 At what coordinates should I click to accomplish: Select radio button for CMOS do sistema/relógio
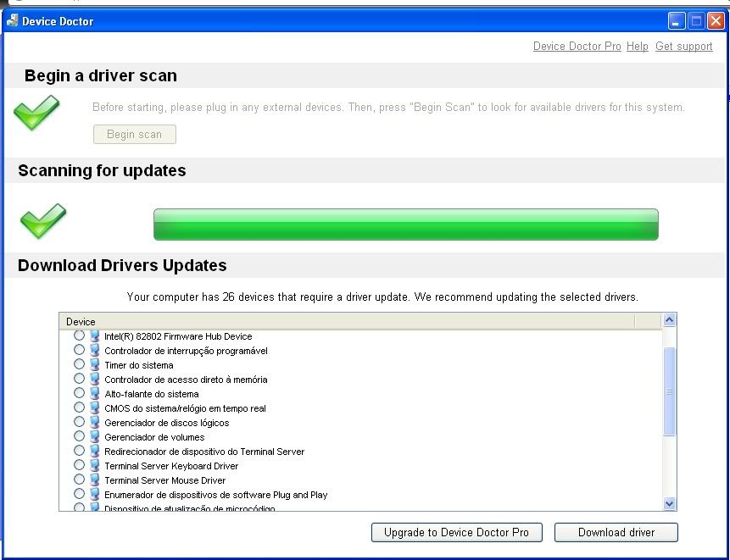click(x=79, y=408)
